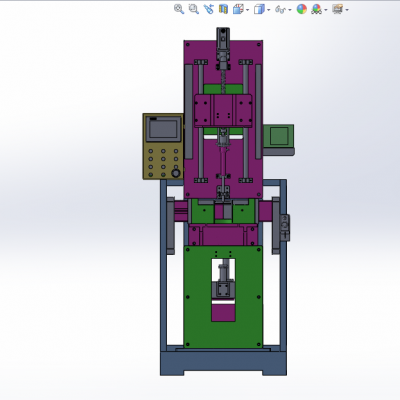
Task: Select the round knob on control panel
Action: pos(175,173)
